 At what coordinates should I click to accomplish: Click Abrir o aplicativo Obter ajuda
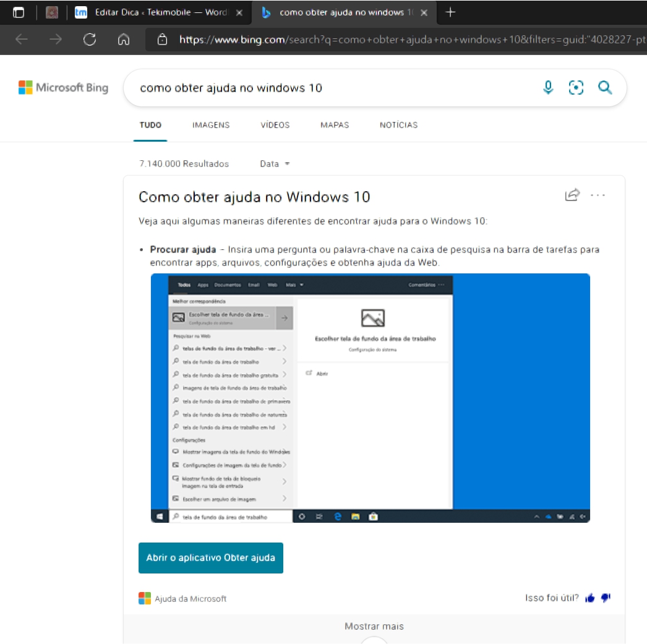pyautogui.click(x=211, y=558)
